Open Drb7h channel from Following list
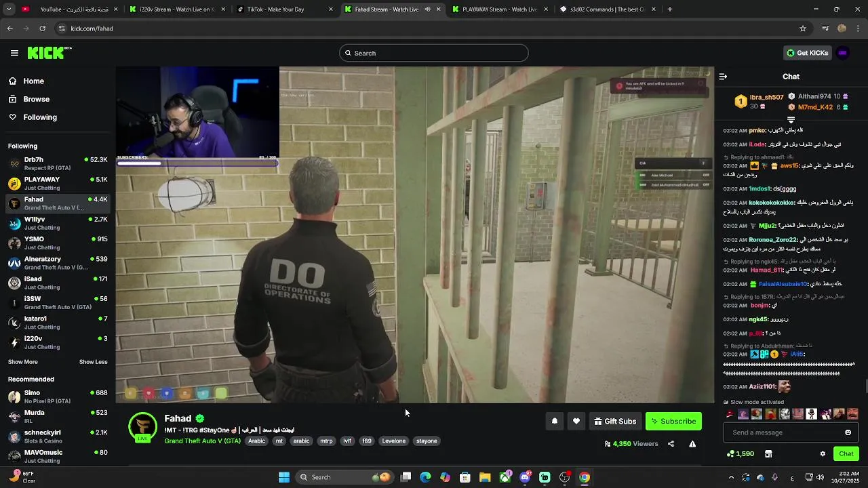This screenshot has height=488, width=868. pos(58,163)
